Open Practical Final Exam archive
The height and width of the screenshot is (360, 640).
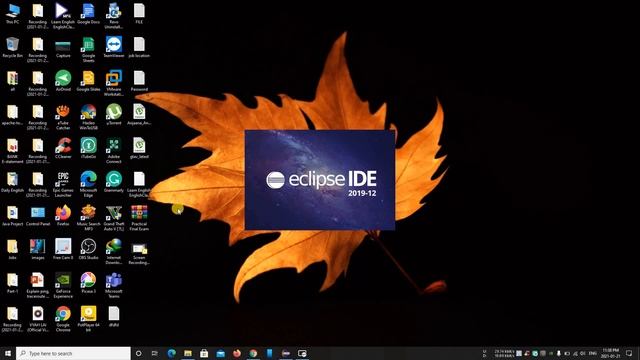tap(139, 218)
